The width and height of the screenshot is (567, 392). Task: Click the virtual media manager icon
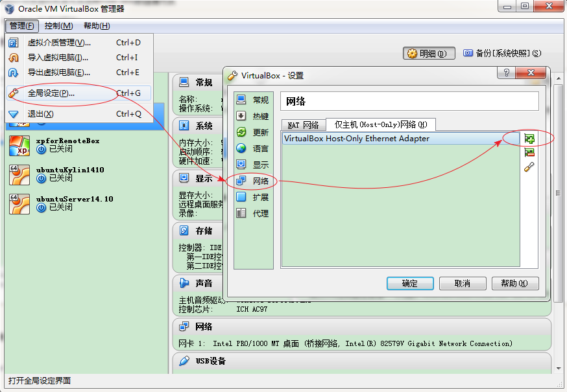pos(14,43)
